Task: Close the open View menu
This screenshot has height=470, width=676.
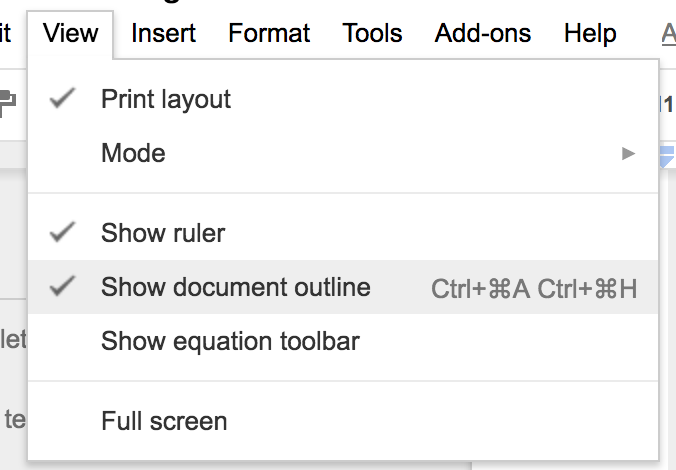Action: pyautogui.click(x=71, y=33)
